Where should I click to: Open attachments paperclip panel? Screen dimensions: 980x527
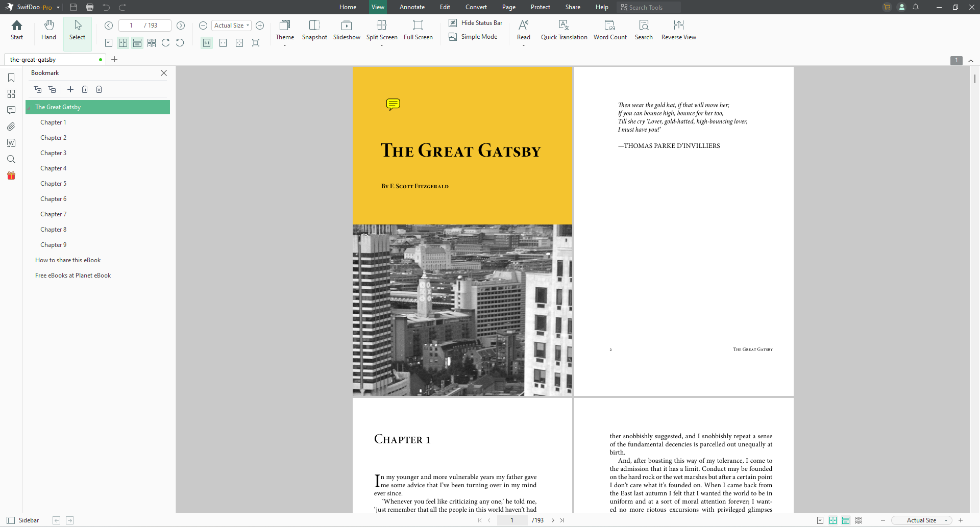click(x=11, y=127)
